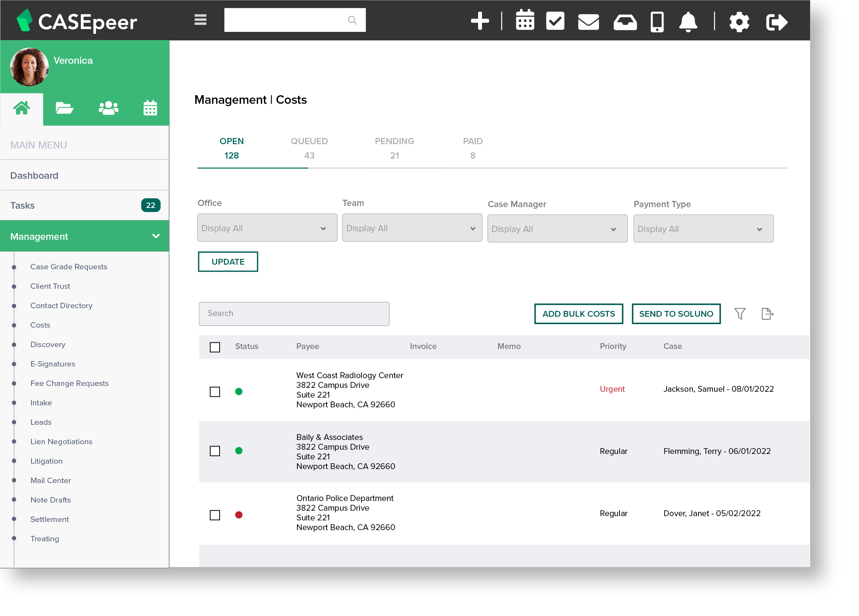Open the contacts people icon in sidebar
The width and height of the screenshot is (859, 616).
point(108,108)
